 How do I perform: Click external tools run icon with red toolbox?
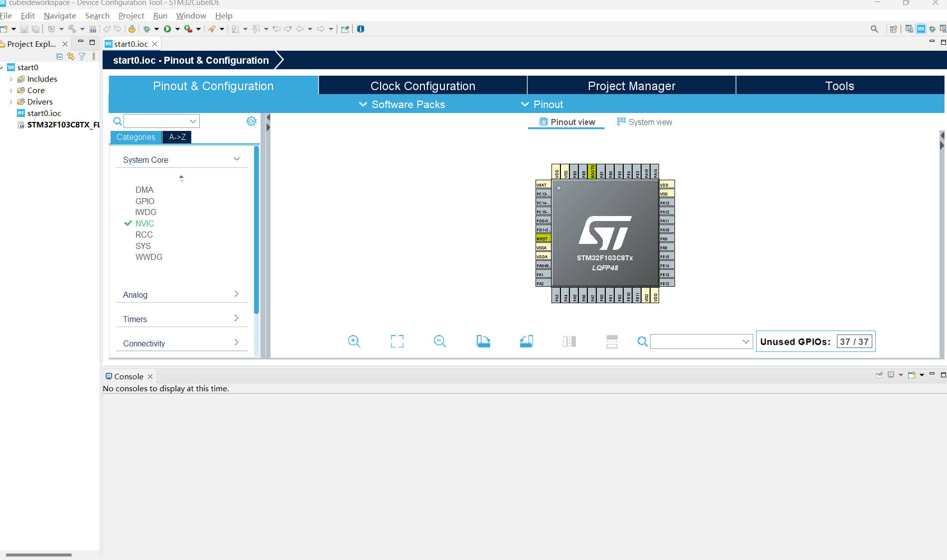point(188,29)
